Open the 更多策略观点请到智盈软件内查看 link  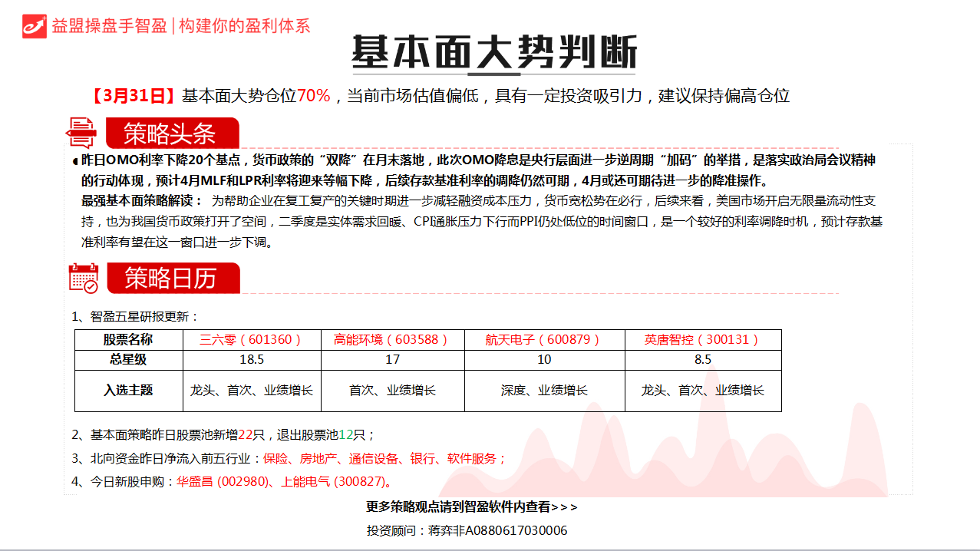point(471,506)
